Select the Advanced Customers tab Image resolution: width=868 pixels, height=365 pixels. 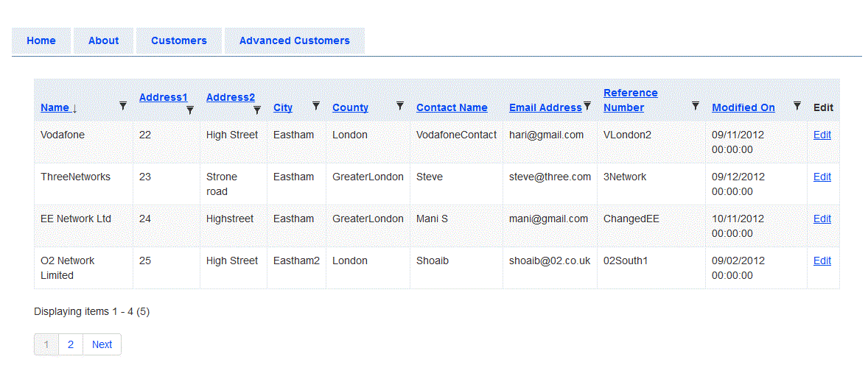point(295,41)
